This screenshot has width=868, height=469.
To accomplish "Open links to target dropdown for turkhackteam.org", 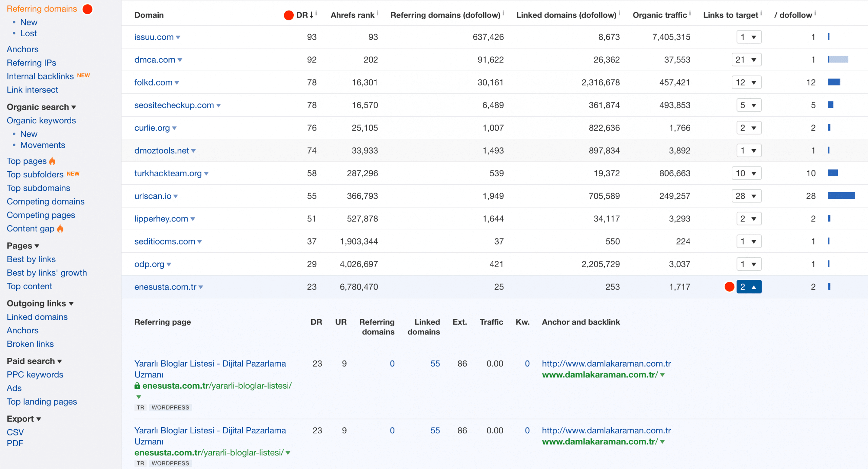I will point(746,173).
